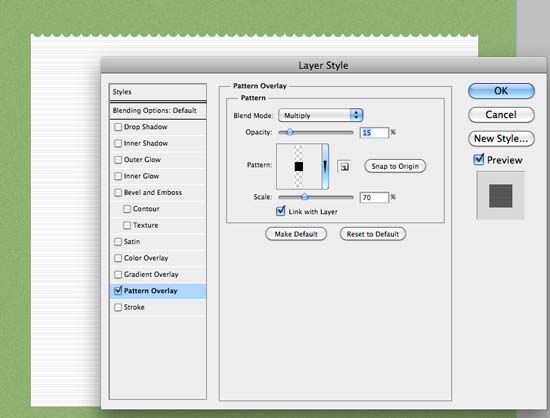Click the style preview swatch
Screen dimensions: 550x418
click(500, 195)
